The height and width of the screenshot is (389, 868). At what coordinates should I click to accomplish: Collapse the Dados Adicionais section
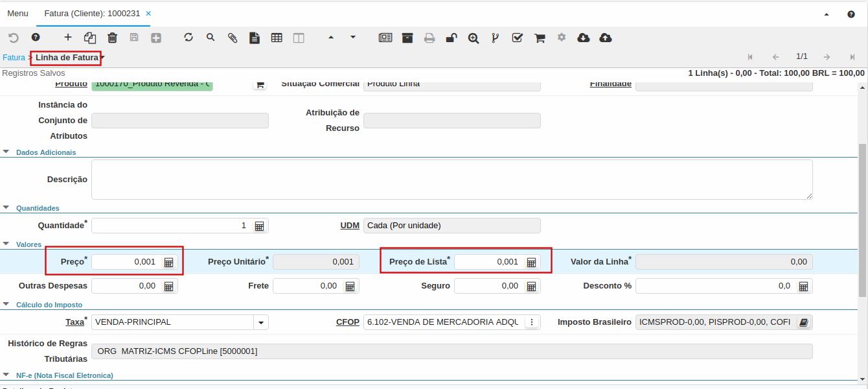pyautogui.click(x=6, y=152)
